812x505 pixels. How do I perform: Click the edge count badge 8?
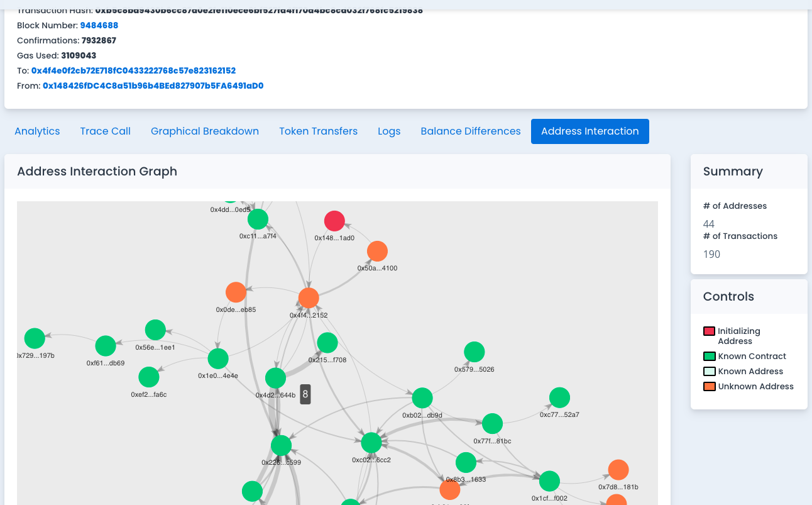(305, 394)
